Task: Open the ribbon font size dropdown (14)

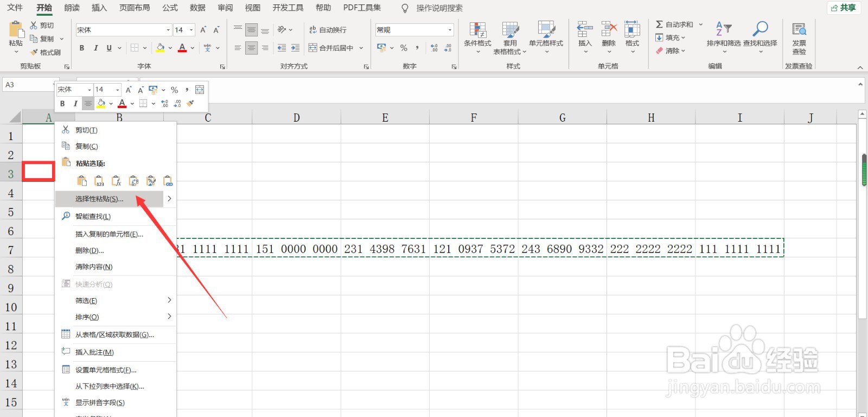Action: coord(192,30)
